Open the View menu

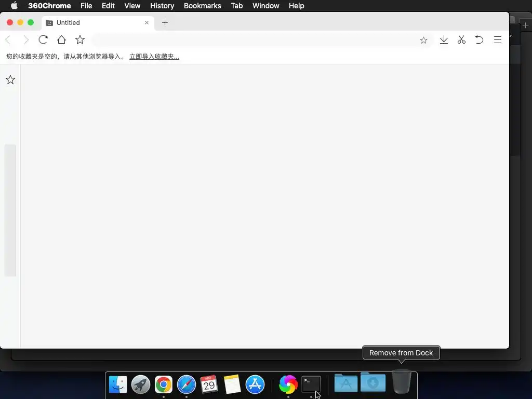[132, 6]
